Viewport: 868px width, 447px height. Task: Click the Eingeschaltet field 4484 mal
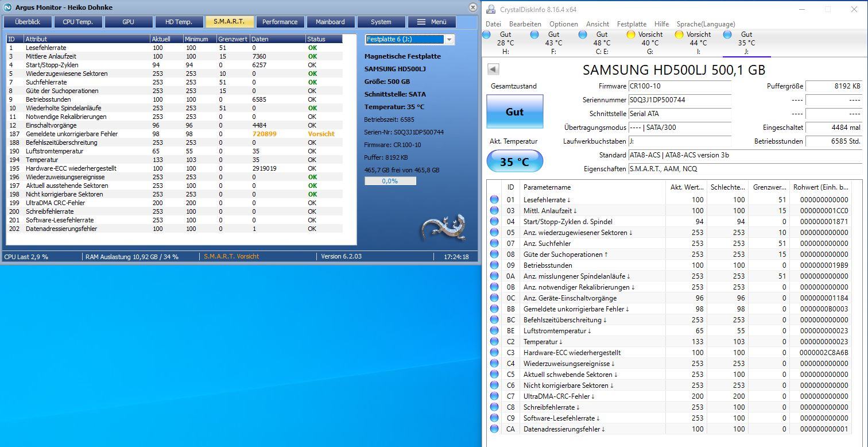pyautogui.click(x=834, y=128)
